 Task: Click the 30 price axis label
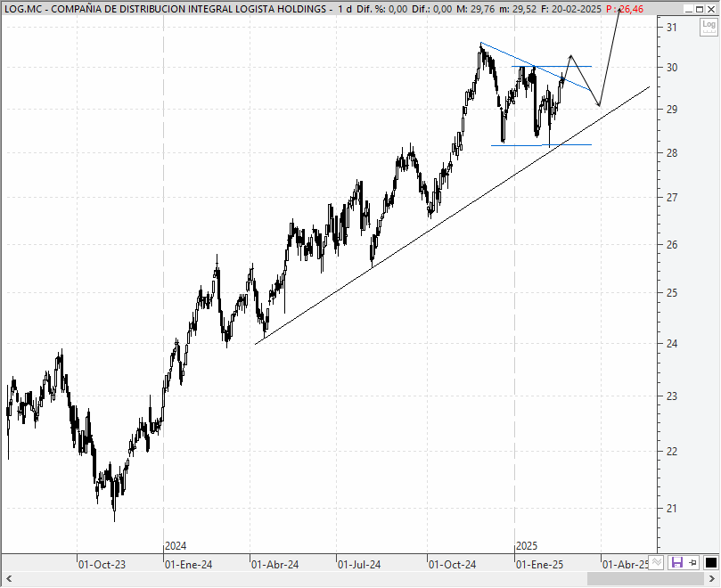(672, 68)
